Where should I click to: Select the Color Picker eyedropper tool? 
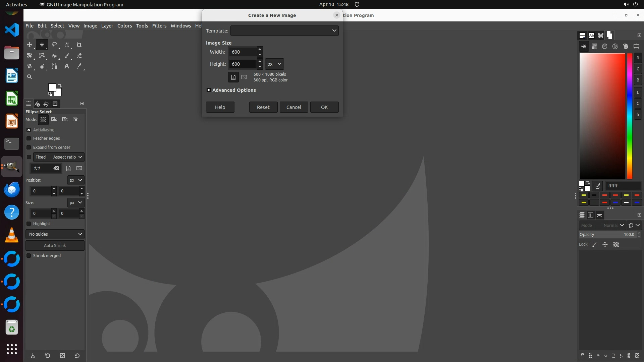79,66
